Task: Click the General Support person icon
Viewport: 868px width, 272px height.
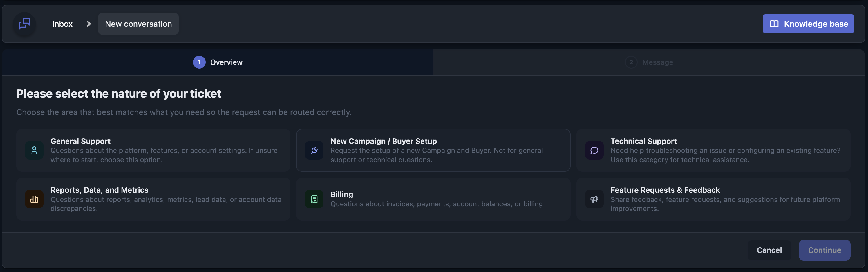Action: [x=34, y=150]
